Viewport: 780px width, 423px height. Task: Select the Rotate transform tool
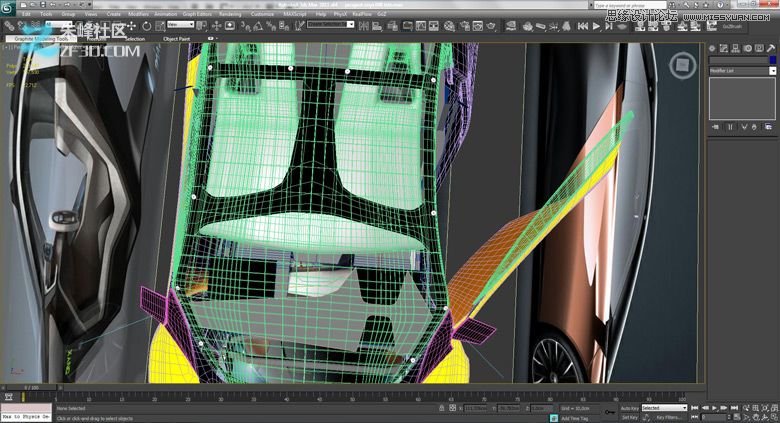[x=147, y=26]
